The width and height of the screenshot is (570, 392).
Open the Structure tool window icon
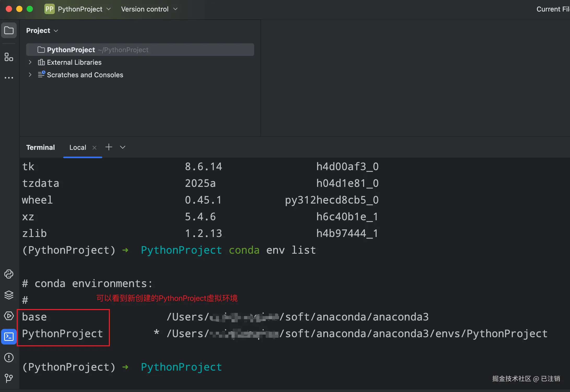pyautogui.click(x=9, y=57)
